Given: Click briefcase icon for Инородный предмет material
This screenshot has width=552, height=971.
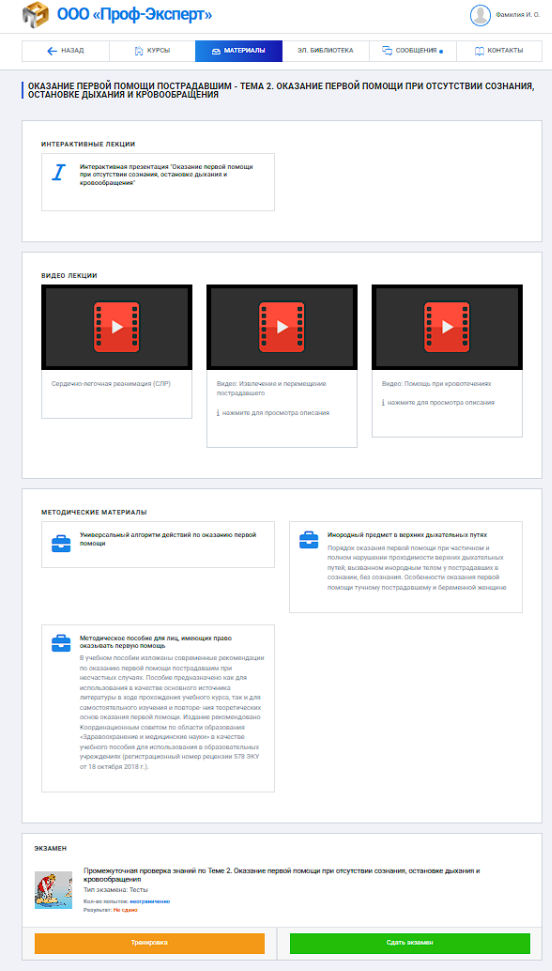Looking at the screenshot, I should coord(309,540).
